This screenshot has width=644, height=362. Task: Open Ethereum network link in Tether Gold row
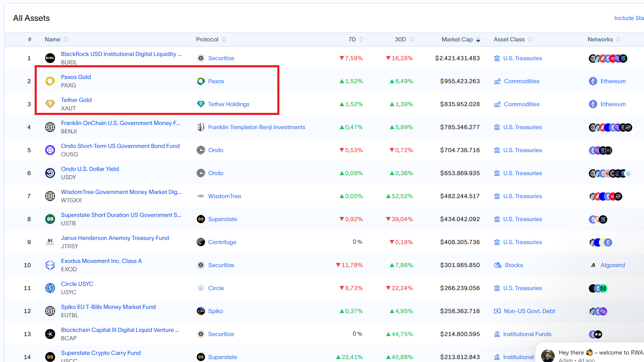tap(613, 104)
